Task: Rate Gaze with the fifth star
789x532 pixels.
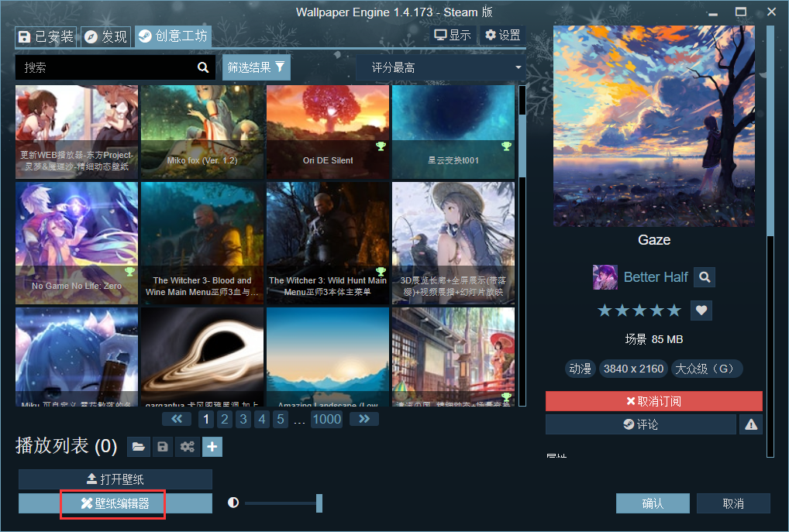Action: (x=674, y=311)
